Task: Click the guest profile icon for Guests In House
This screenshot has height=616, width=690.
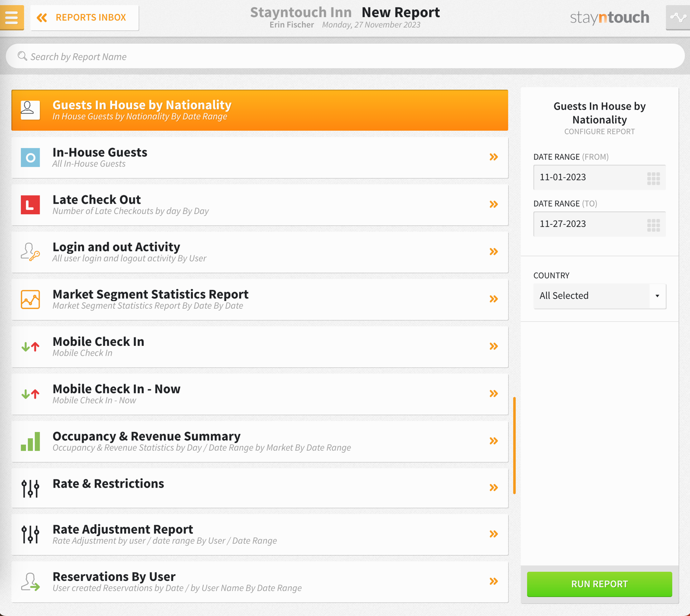Action: click(x=30, y=110)
